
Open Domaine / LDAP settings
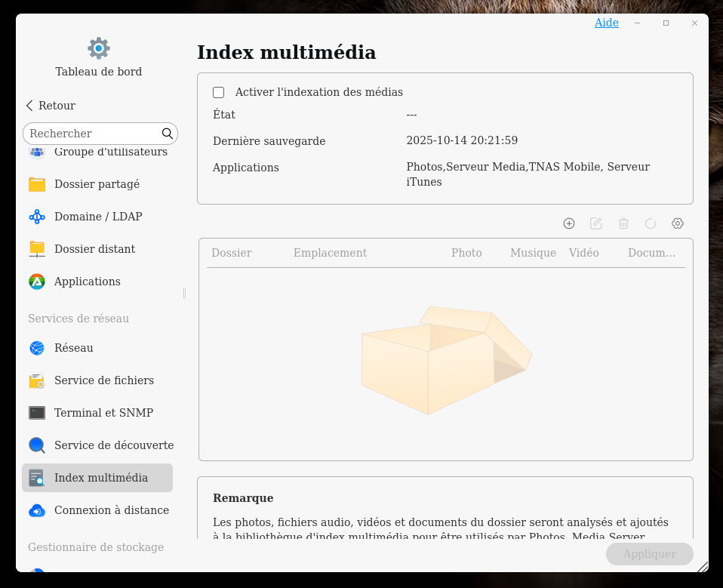(x=97, y=217)
